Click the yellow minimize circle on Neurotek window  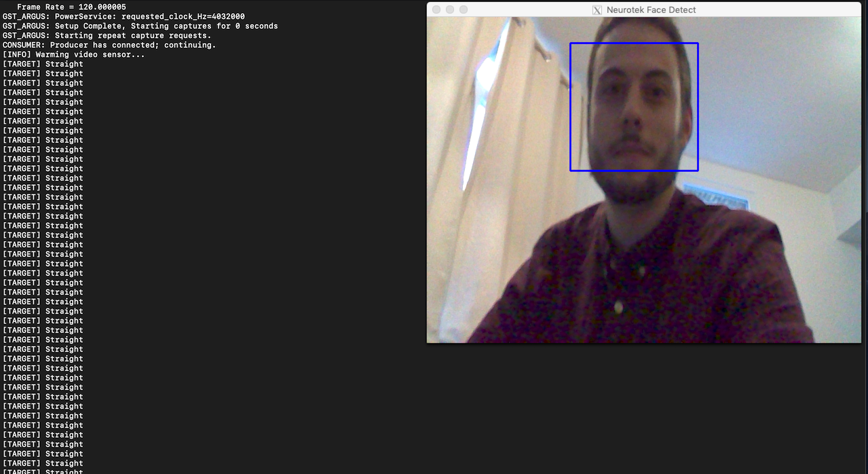pyautogui.click(x=449, y=10)
